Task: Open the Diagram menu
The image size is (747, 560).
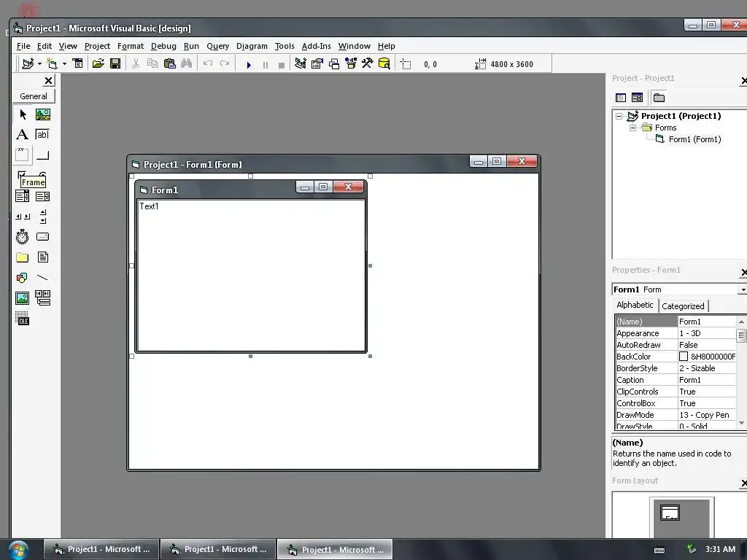Action: (x=252, y=46)
